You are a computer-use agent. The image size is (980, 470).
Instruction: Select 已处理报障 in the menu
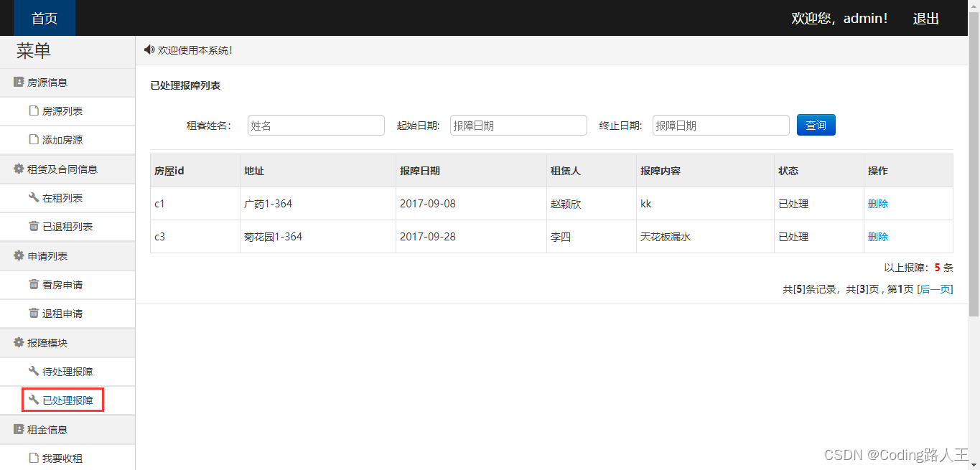pyautogui.click(x=67, y=400)
